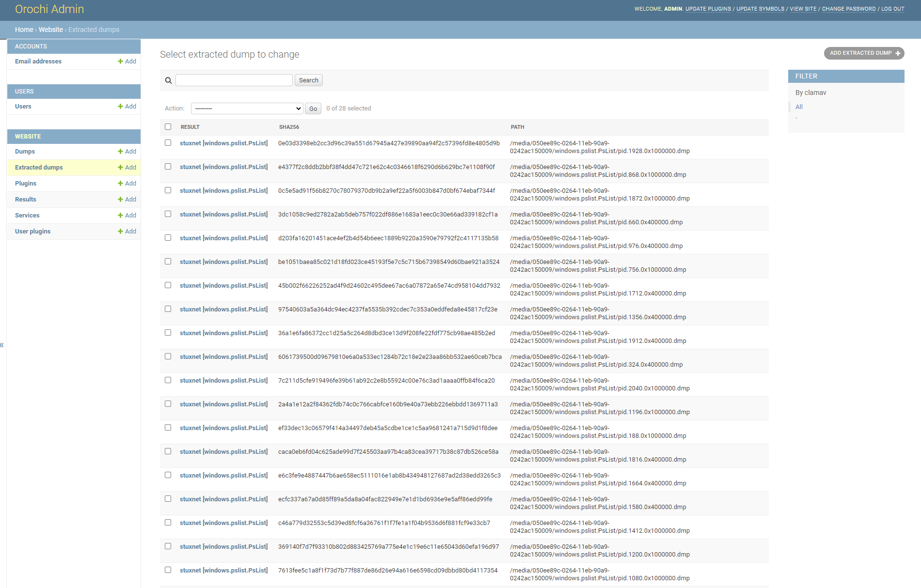Sort by the SHA256 column header
Screen dimensions: 921x588
click(x=289, y=127)
